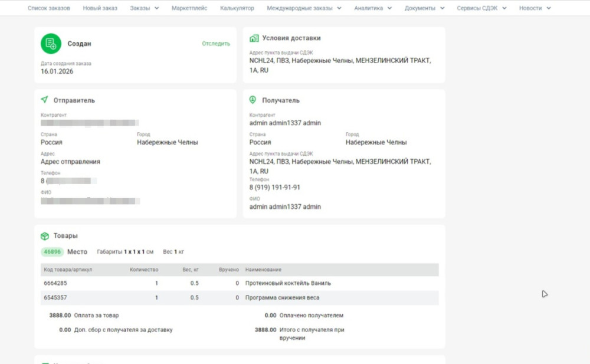Click the Получатель location pin icon

(253, 100)
